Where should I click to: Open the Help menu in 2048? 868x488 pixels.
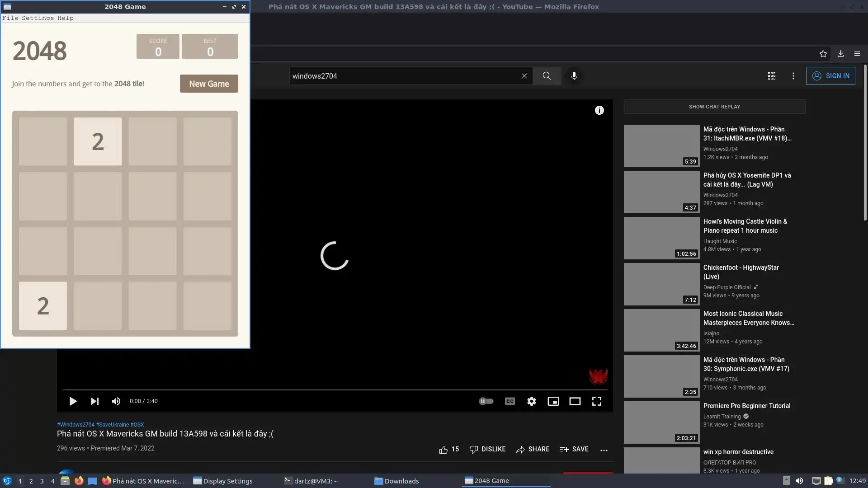pyautogui.click(x=65, y=18)
